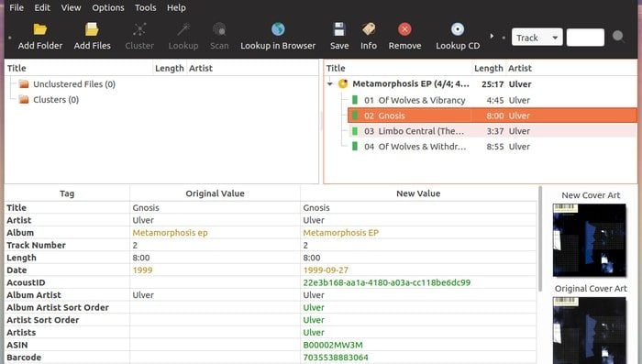
Task: Click the 'Artists' tag label
Action: (x=21, y=333)
